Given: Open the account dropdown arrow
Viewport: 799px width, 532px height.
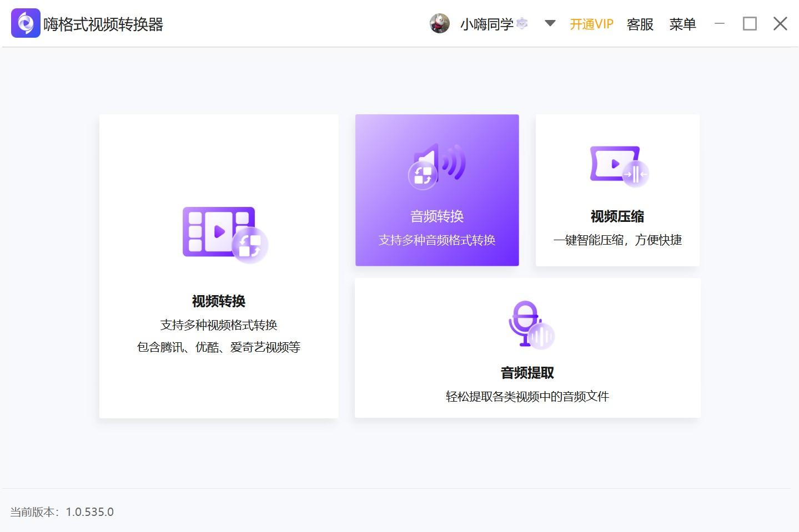Looking at the screenshot, I should (x=549, y=23).
